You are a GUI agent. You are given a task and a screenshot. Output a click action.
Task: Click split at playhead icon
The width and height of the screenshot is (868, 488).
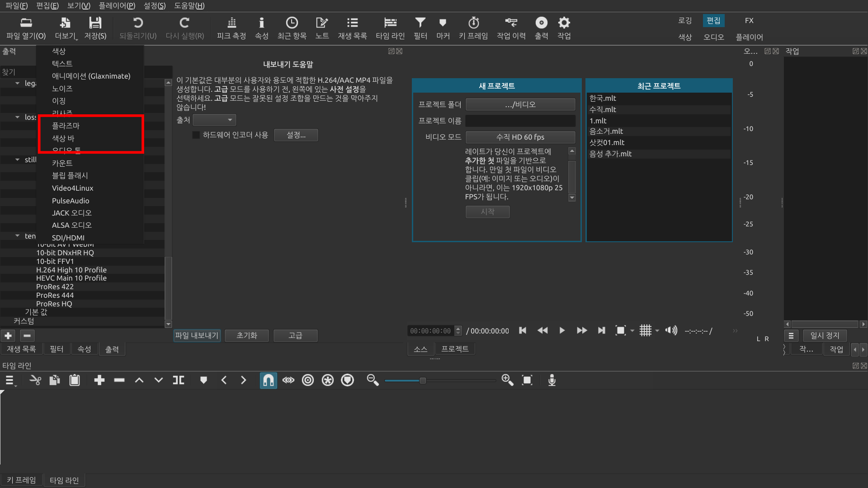179,380
